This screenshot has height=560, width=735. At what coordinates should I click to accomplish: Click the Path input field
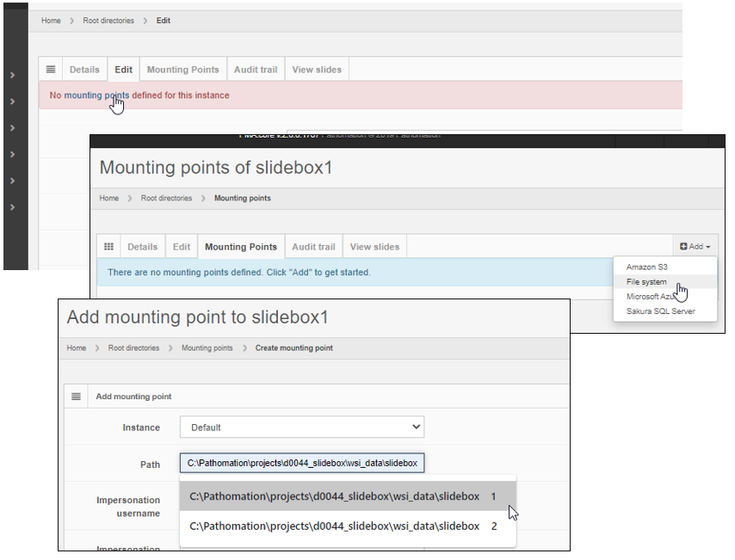point(301,464)
